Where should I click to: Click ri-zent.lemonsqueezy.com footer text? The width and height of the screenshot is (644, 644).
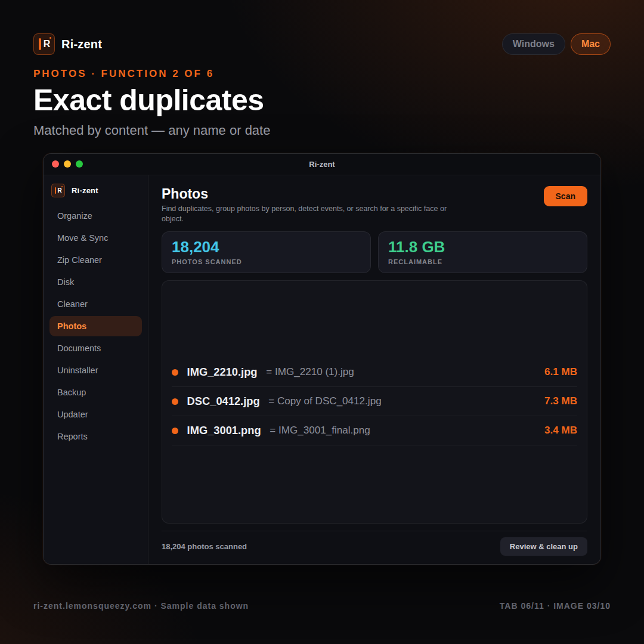click(92, 606)
